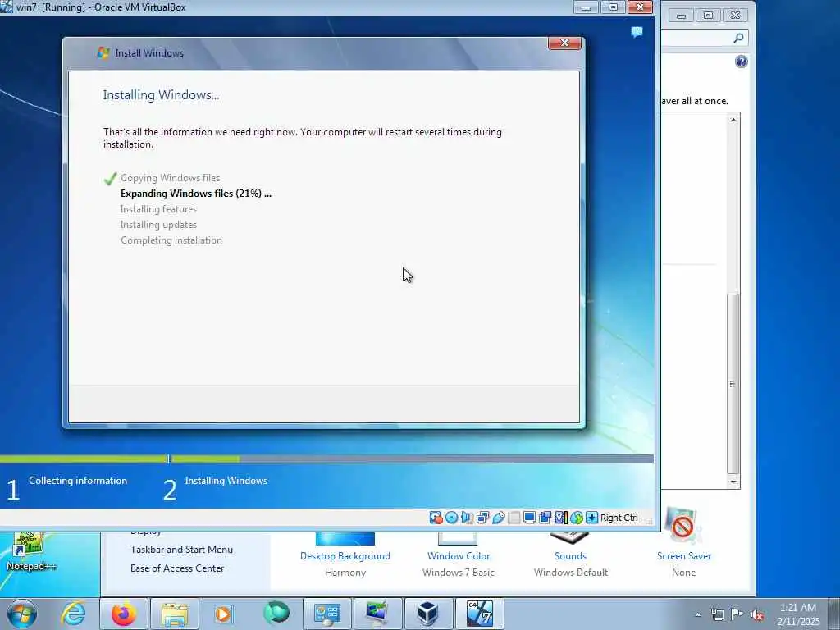Click the scroll down arrow in themes list

(733, 482)
